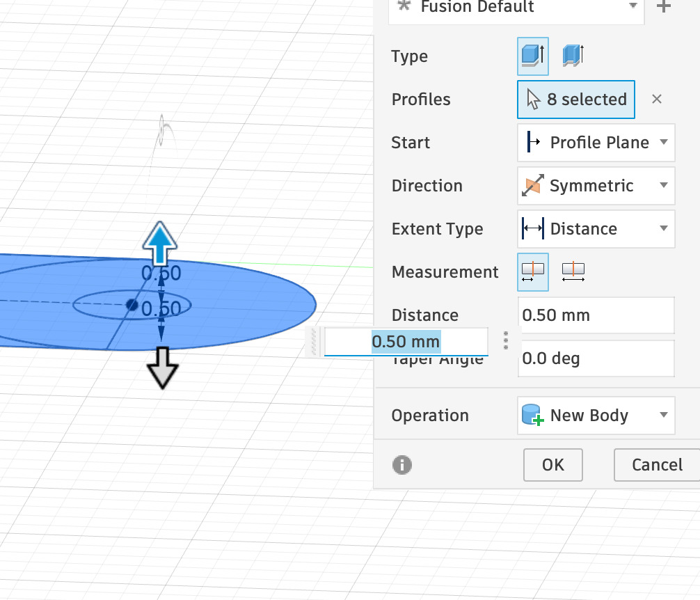Click the X to clear profile selection

click(657, 99)
